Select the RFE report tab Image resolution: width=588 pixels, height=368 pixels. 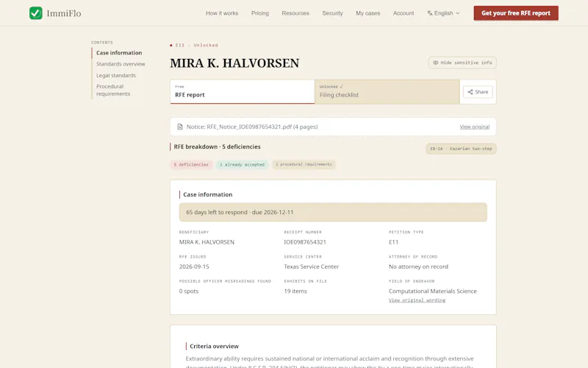click(243, 91)
